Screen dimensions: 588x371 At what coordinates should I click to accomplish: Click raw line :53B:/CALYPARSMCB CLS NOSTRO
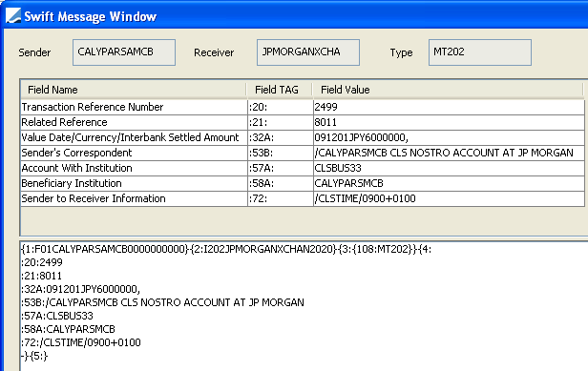pos(162,302)
